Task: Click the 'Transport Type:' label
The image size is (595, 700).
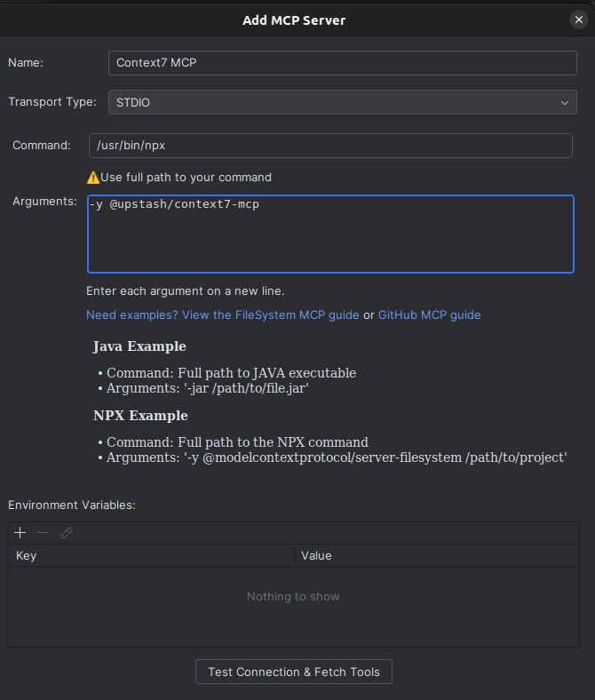Action: (x=52, y=102)
